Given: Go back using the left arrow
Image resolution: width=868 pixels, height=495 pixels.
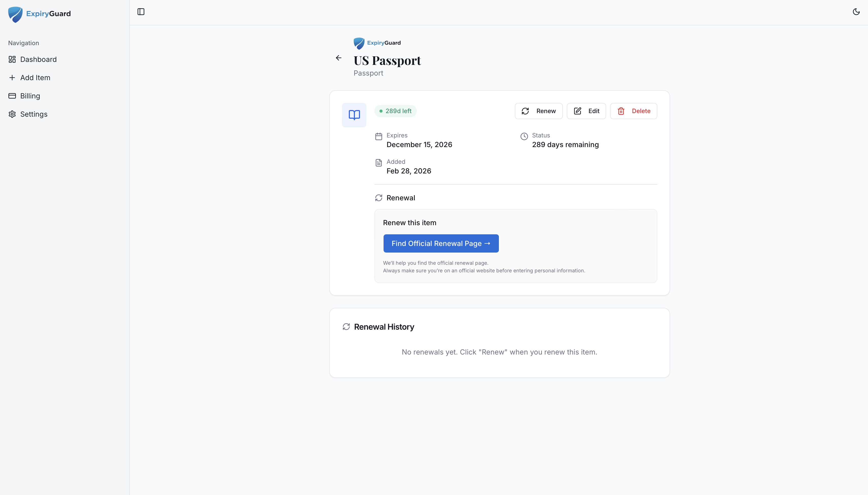Looking at the screenshot, I should tap(339, 58).
